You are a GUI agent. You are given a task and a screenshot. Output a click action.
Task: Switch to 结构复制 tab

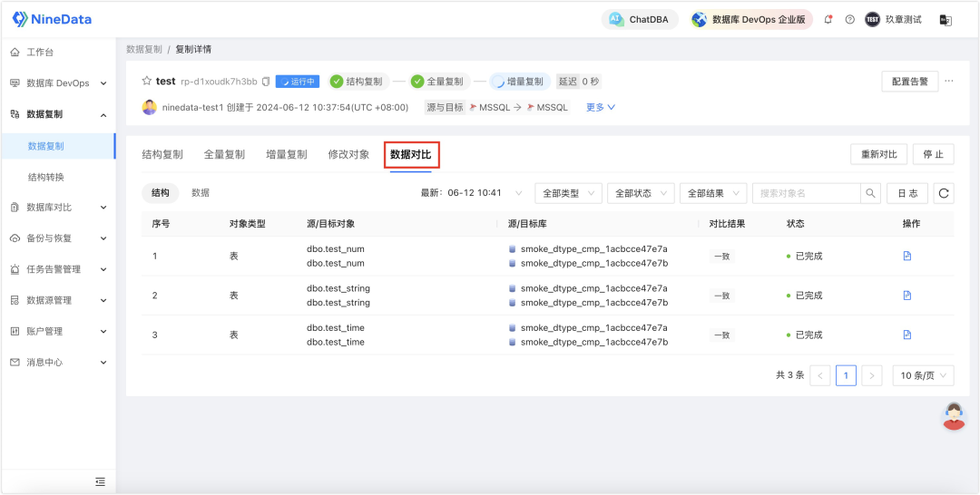162,155
